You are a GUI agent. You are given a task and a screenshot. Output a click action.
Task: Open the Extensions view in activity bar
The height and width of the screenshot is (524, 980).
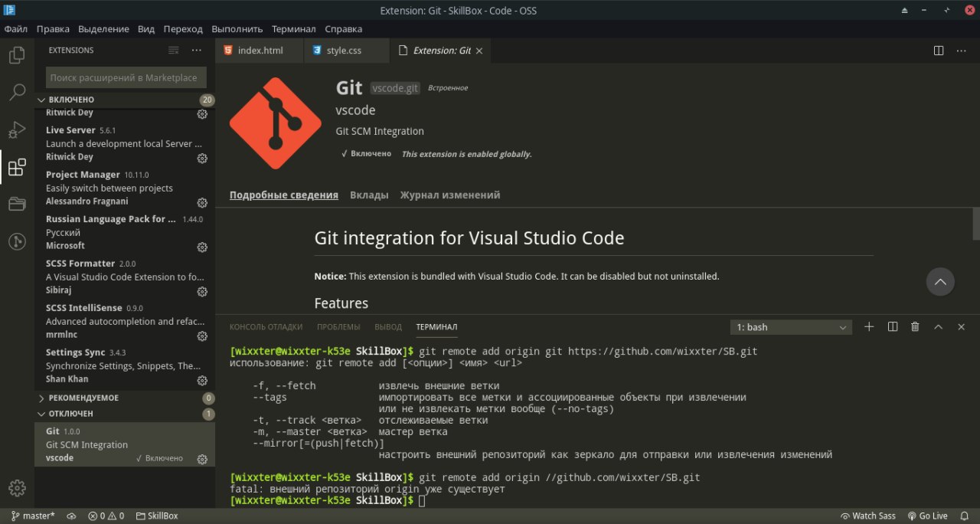pyautogui.click(x=17, y=167)
